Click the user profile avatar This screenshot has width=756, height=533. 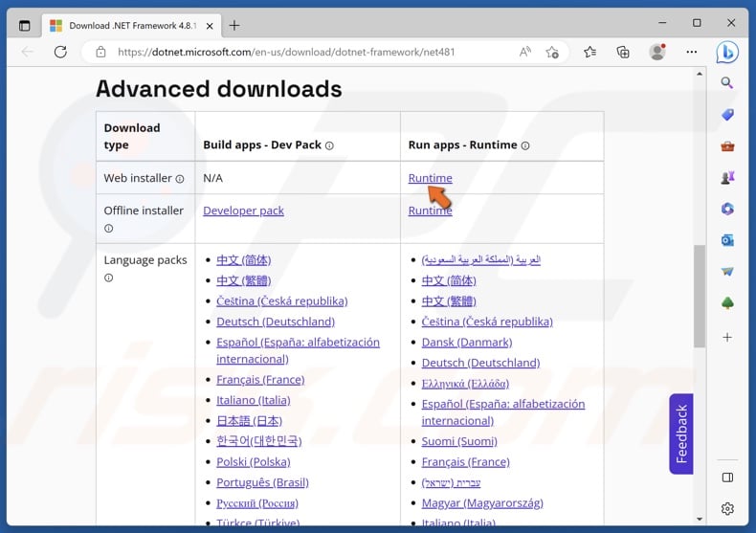click(657, 52)
